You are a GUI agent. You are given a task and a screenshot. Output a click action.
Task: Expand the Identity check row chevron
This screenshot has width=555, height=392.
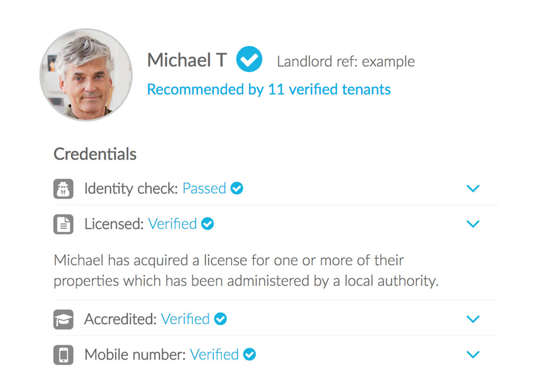point(473,189)
